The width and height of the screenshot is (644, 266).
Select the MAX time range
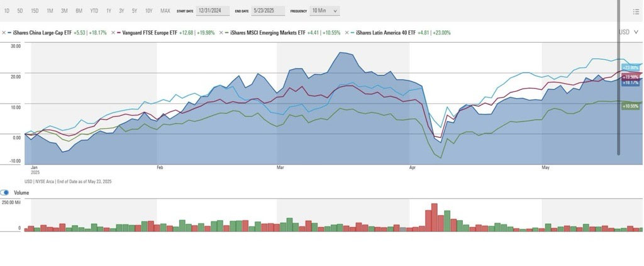(165, 11)
